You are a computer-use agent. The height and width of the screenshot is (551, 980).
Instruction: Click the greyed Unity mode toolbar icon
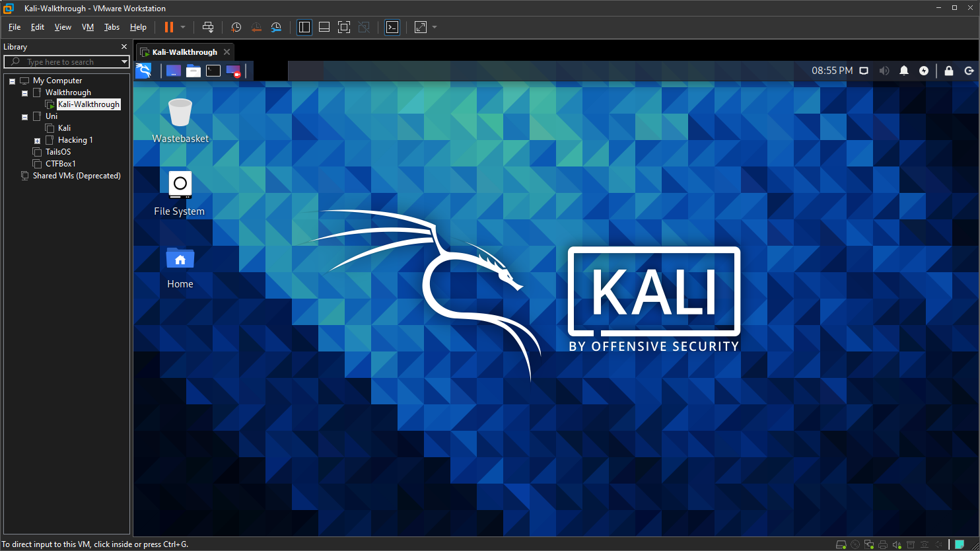[x=364, y=27]
